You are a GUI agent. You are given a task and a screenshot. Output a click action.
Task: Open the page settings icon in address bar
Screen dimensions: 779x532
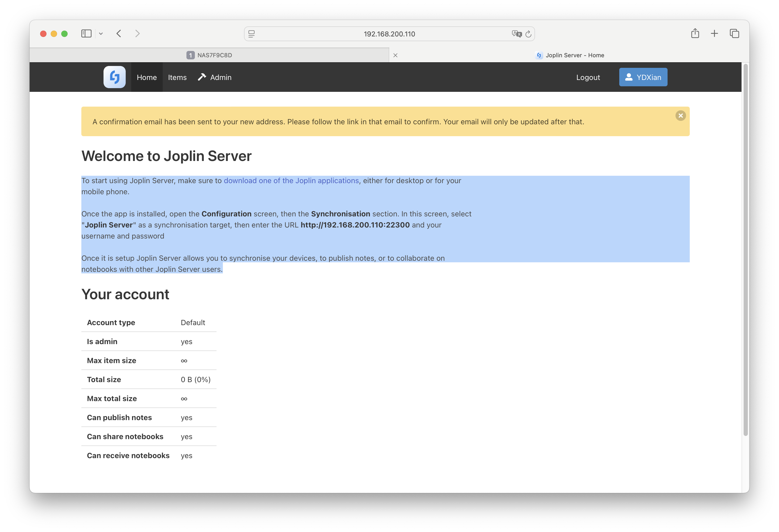point(251,34)
